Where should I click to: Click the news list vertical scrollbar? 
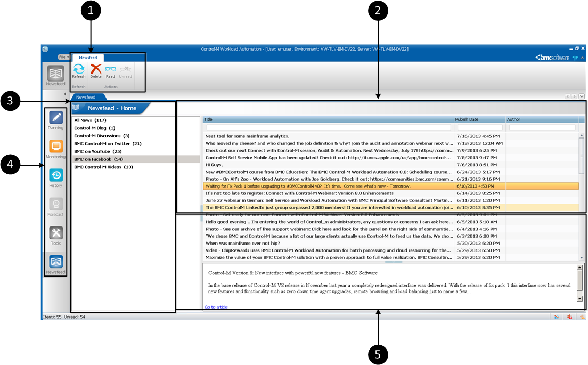tap(582, 197)
